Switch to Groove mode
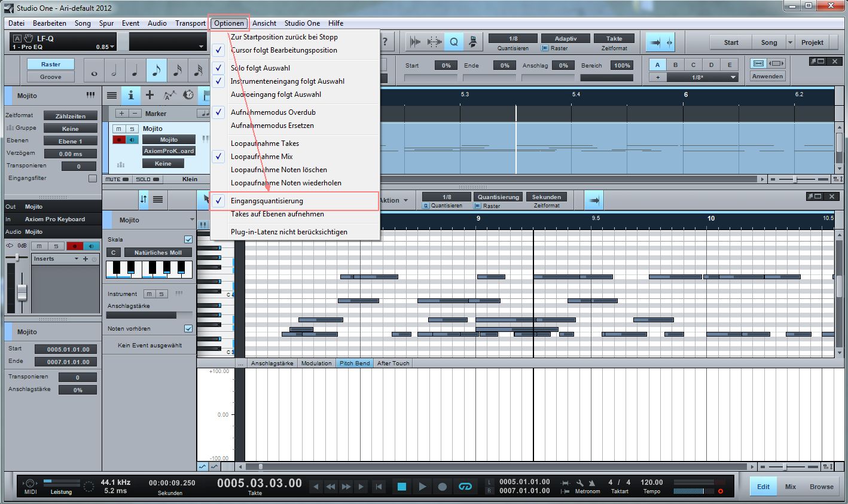The image size is (848, 504). [x=51, y=77]
